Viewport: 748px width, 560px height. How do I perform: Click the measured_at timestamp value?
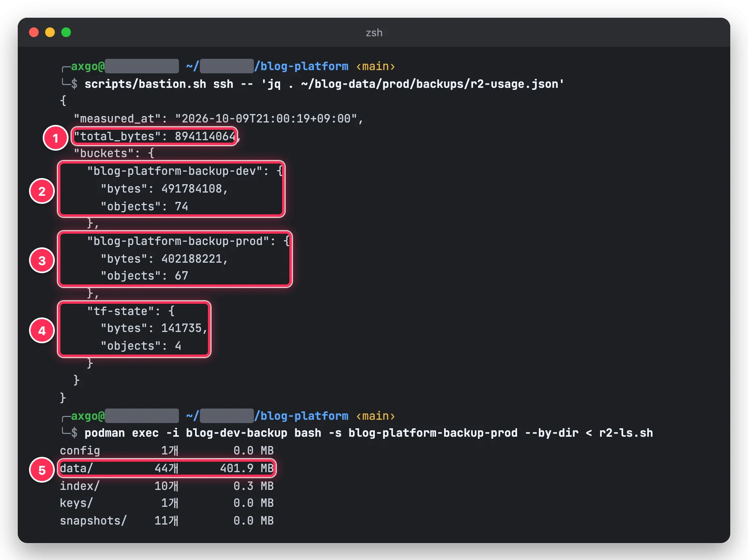tap(266, 118)
